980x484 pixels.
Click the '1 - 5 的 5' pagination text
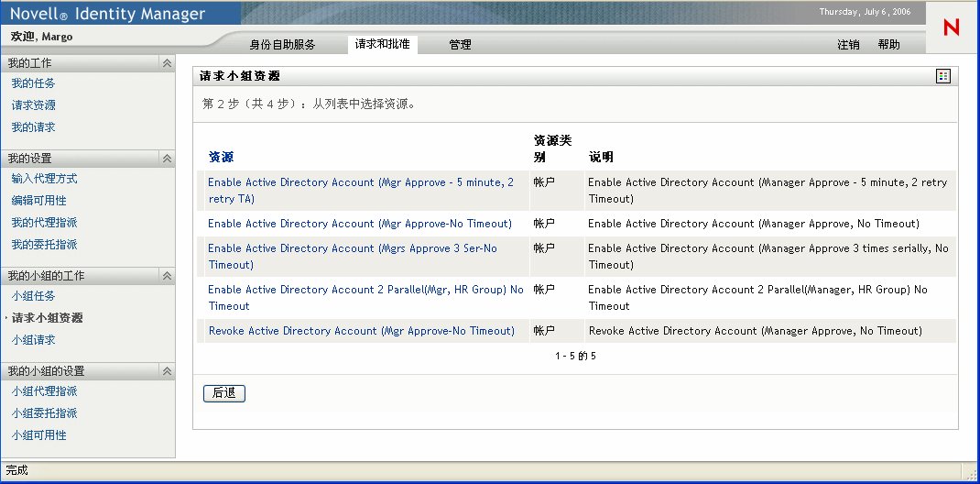click(575, 357)
